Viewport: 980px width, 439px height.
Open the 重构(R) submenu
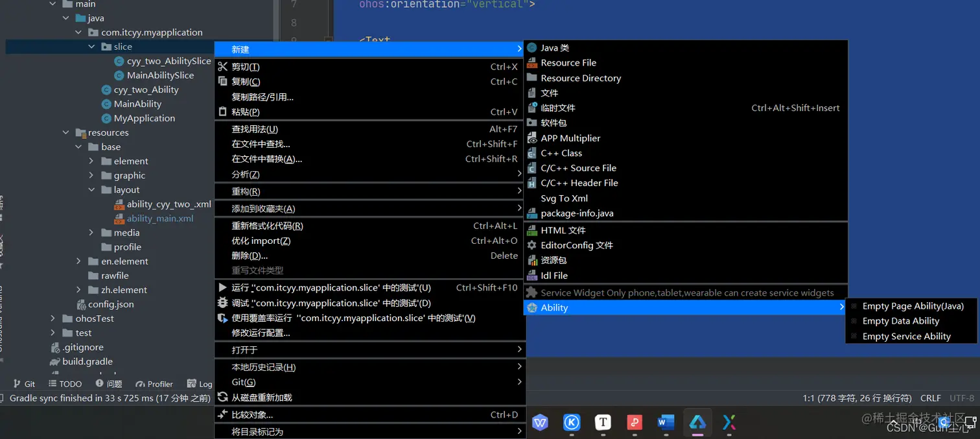(369, 191)
